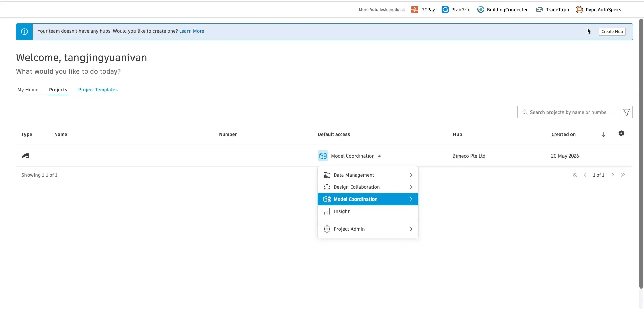Click the Project Admin gear icon
This screenshot has width=644, height=310.
click(327, 229)
